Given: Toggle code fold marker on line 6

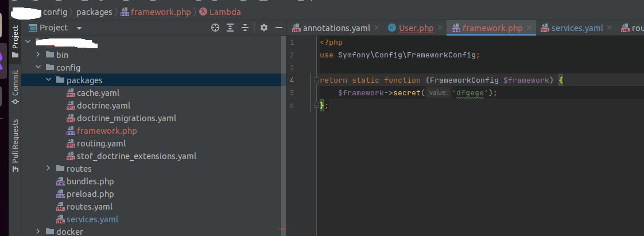Looking at the screenshot, I should pos(317,106).
